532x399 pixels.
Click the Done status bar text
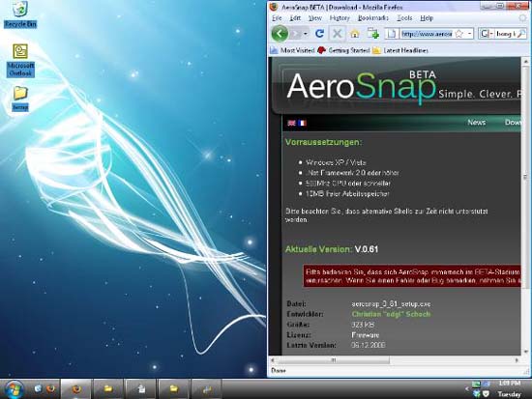279,371
